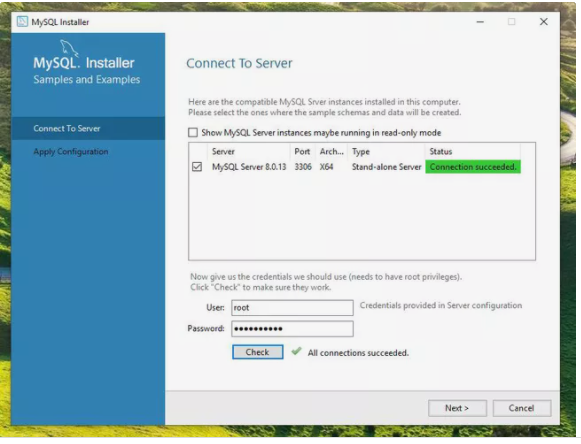581x444 pixels.
Task: Close the MySQL Installer window
Action: 544,22
